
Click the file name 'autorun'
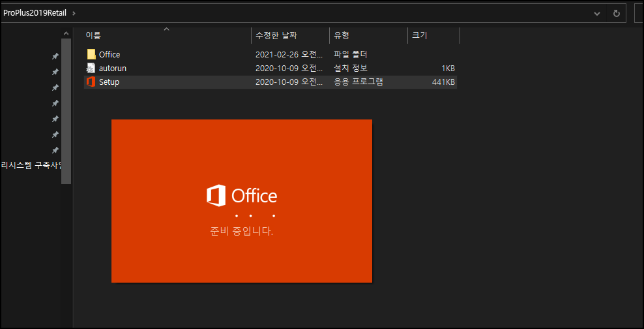[x=113, y=69]
